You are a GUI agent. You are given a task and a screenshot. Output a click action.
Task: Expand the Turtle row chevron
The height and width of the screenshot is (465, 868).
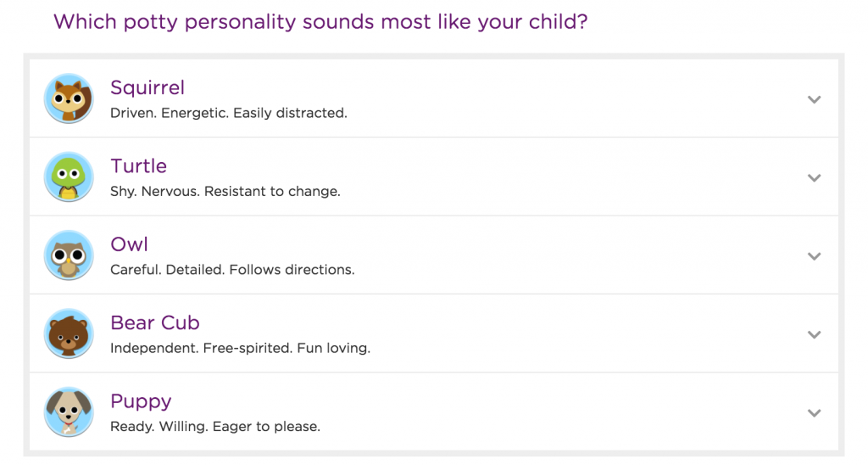pos(815,178)
